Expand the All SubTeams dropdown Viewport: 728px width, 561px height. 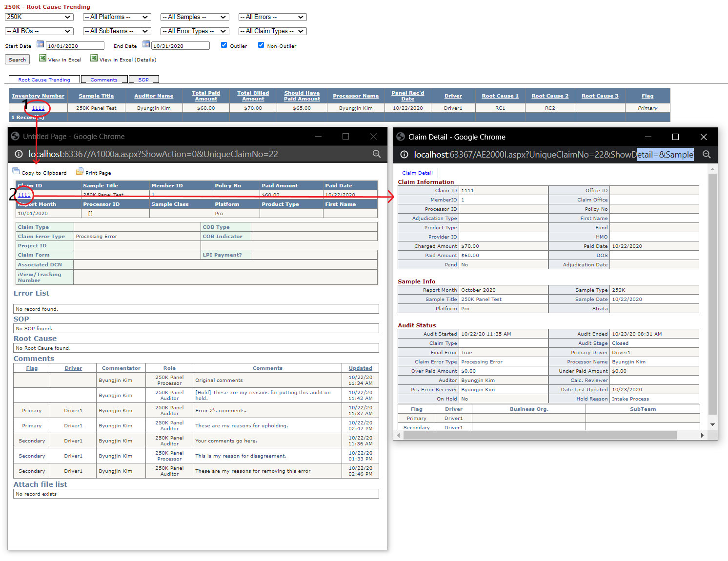click(x=117, y=31)
